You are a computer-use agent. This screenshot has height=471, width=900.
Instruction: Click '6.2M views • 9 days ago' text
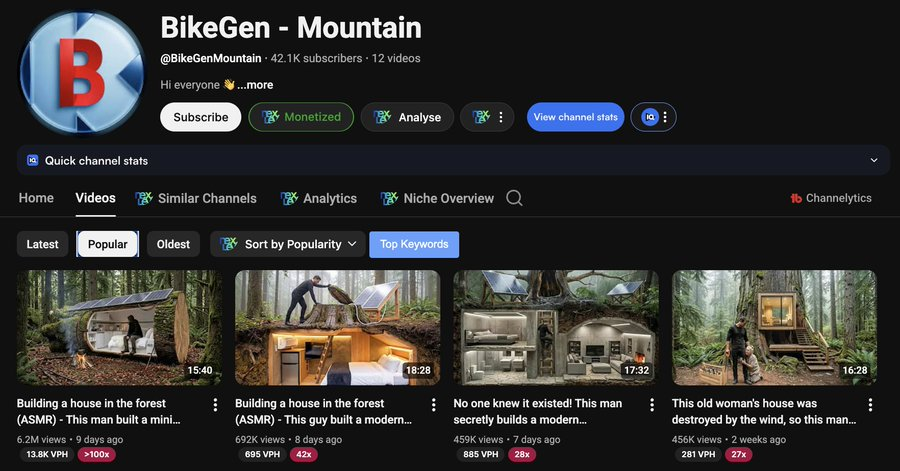[x=70, y=439]
